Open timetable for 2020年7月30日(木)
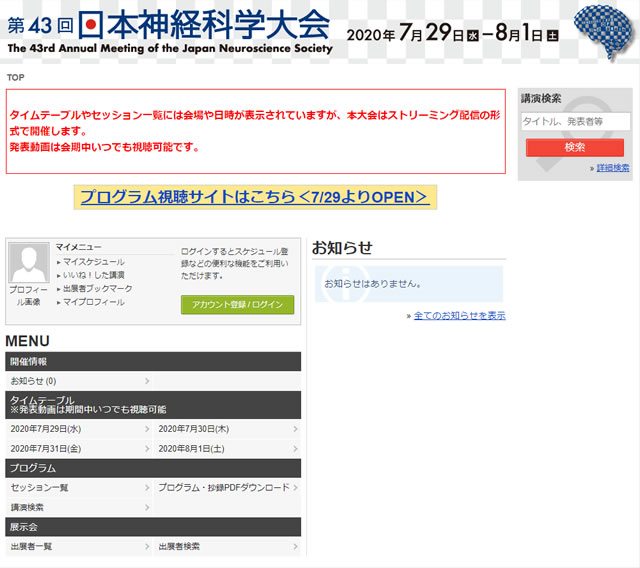The width and height of the screenshot is (640, 568). 227,429
